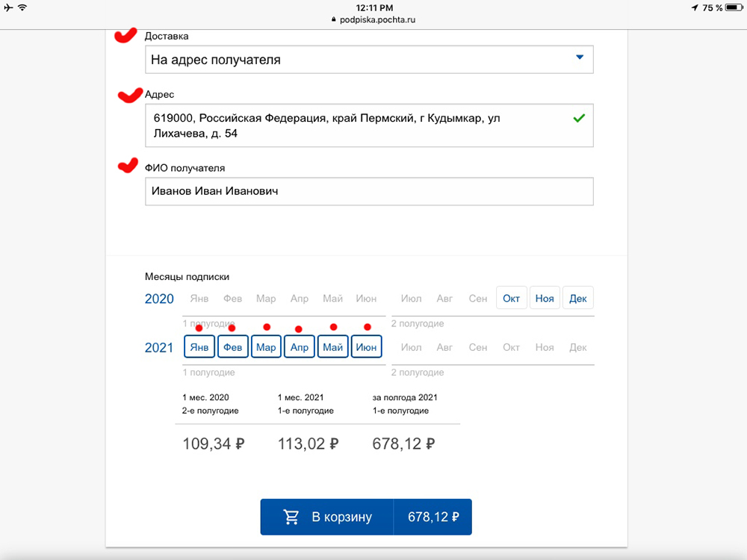Click greyed Июл in the 2021 row
The height and width of the screenshot is (560, 747).
[411, 347]
